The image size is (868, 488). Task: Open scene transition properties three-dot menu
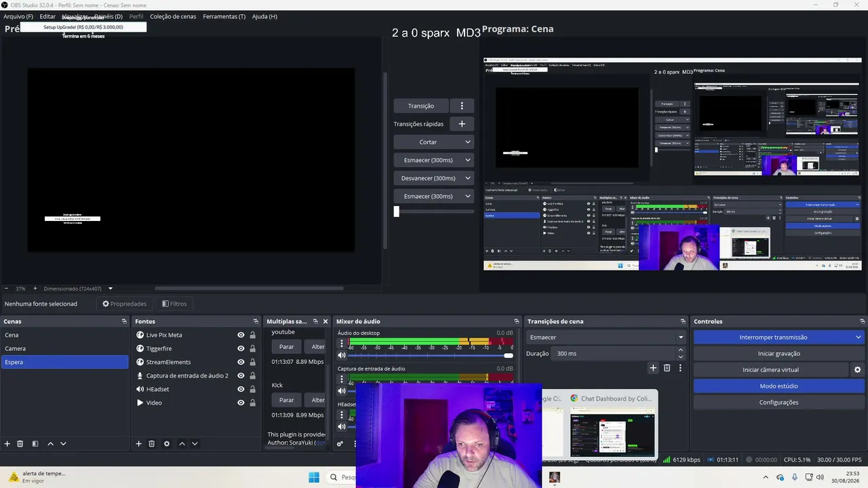click(680, 368)
